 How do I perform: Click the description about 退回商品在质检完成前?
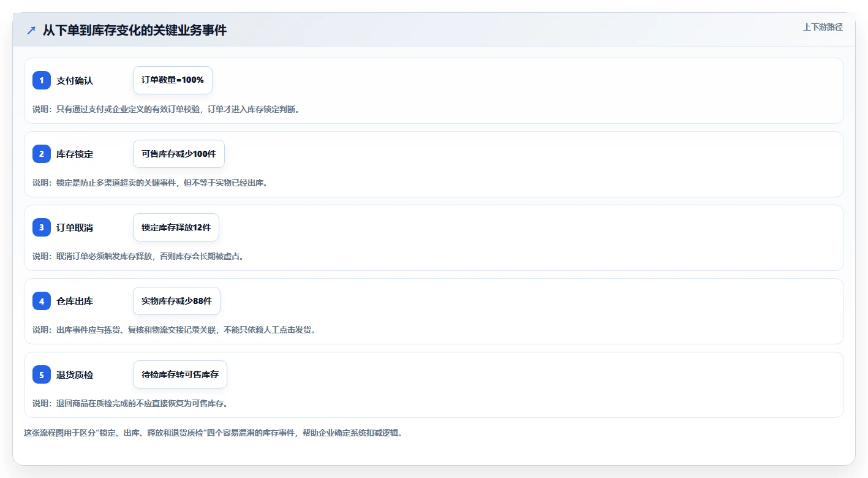tap(130, 403)
